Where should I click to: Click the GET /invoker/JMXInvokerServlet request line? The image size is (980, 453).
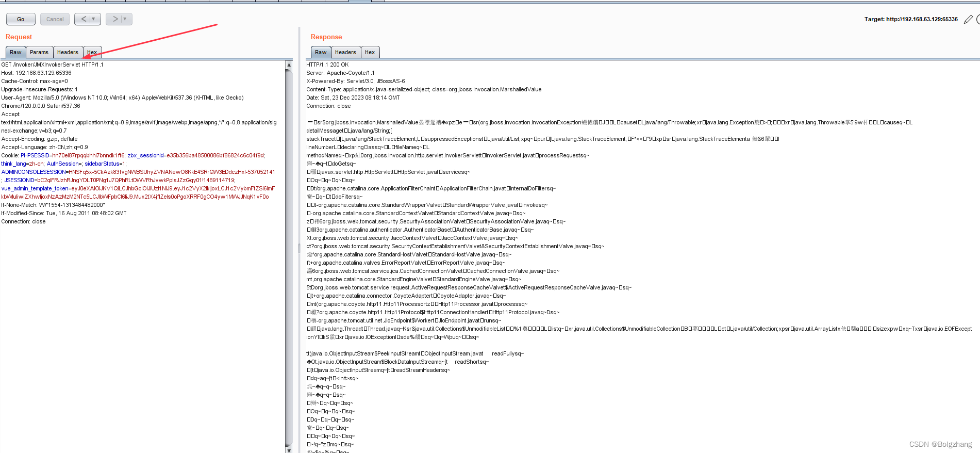(x=53, y=64)
